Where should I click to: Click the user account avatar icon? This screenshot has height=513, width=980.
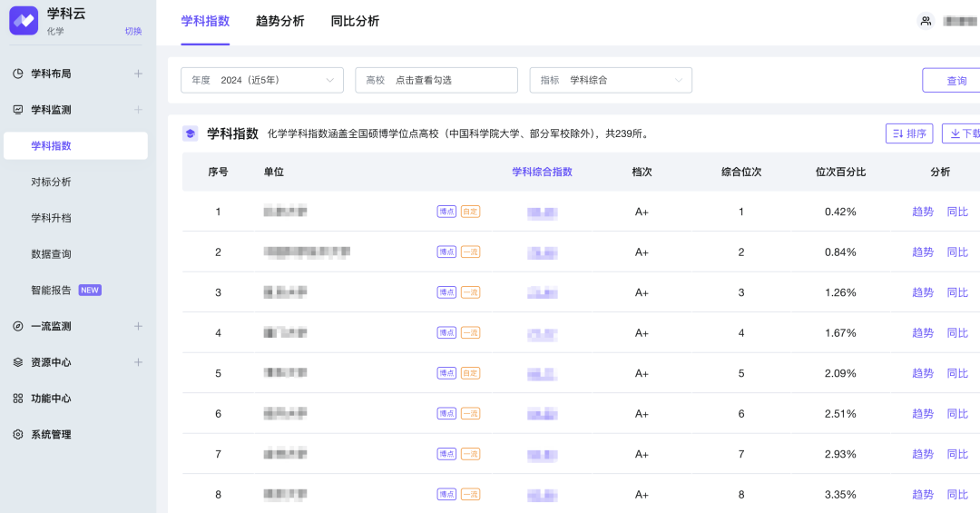click(926, 21)
